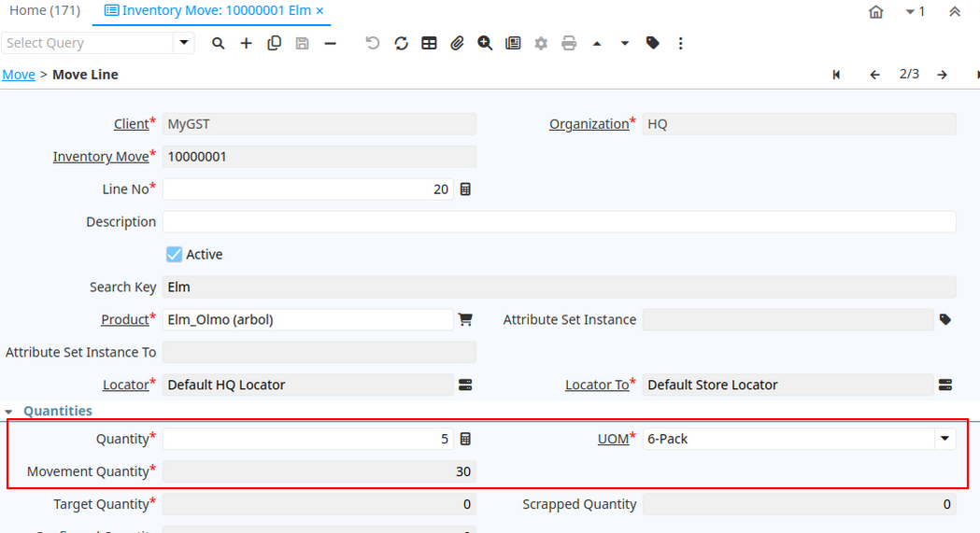The width and height of the screenshot is (980, 533).
Task: Jump to the first record
Action: click(836, 75)
